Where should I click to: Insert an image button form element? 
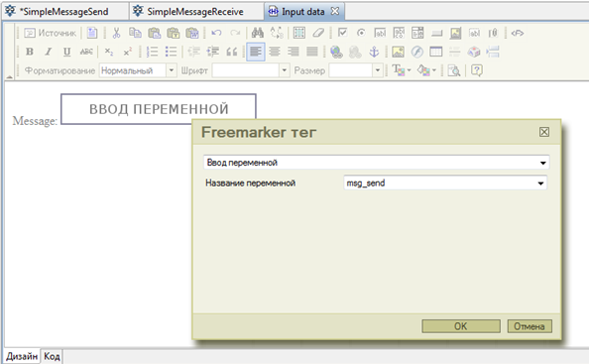(455, 33)
